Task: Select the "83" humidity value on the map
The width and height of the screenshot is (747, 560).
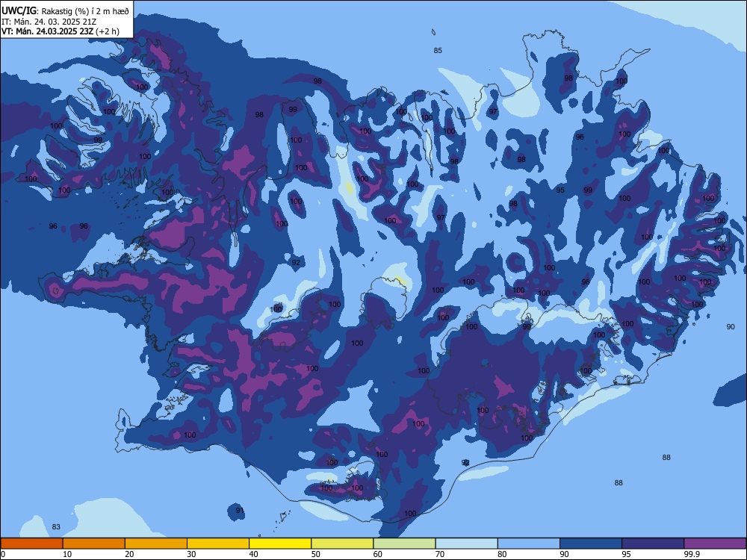Action: [56, 526]
